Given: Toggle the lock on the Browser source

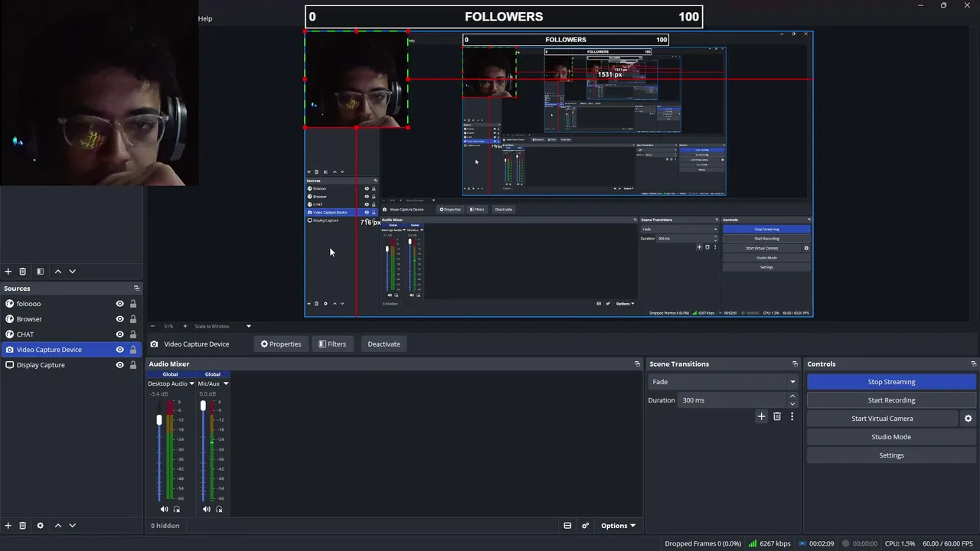Looking at the screenshot, I should pyautogui.click(x=133, y=319).
